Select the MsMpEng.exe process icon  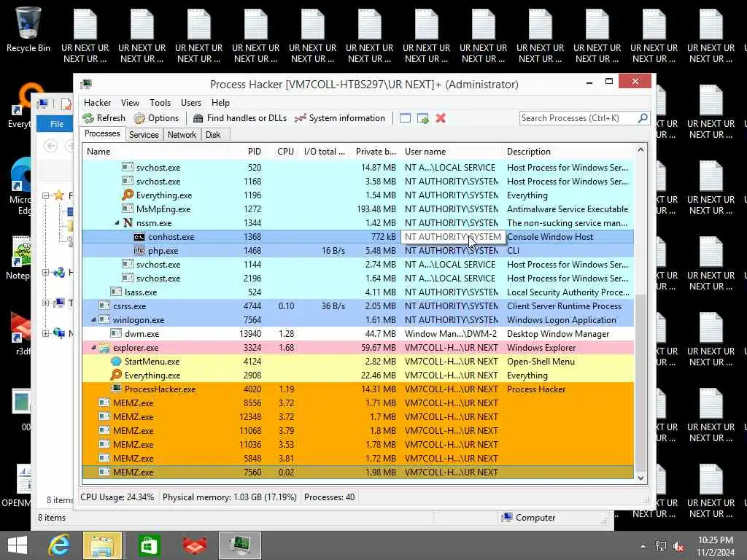(127, 209)
